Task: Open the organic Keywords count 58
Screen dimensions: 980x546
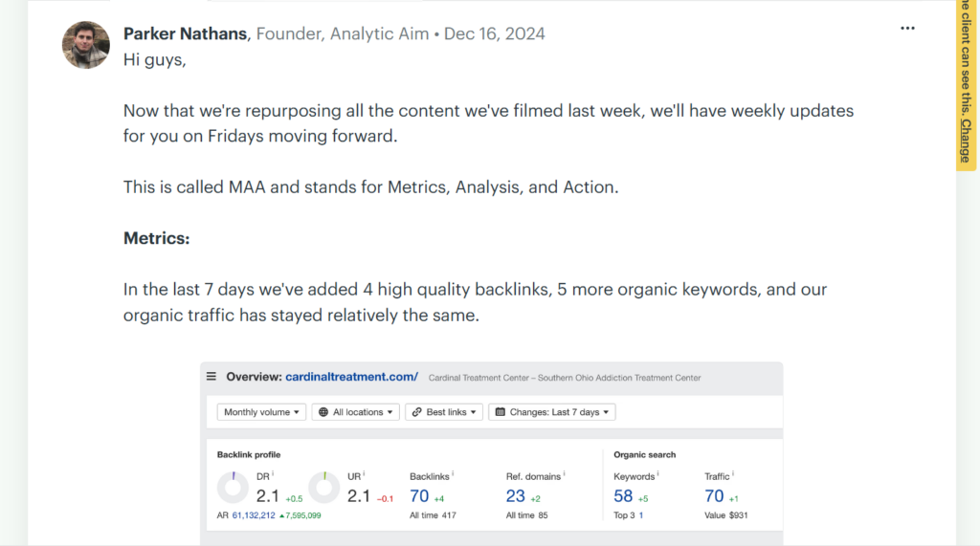Action: point(623,496)
